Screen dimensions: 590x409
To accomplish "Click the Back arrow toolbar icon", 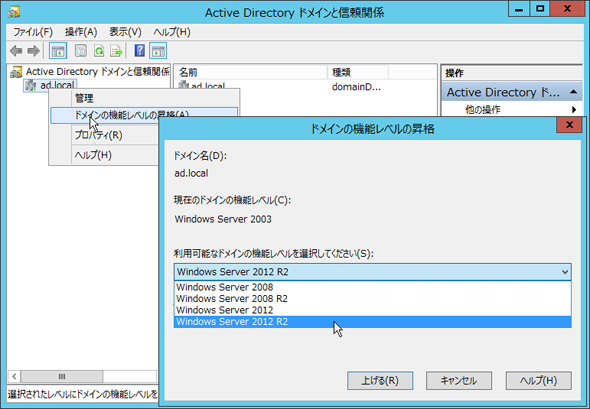I will point(16,51).
